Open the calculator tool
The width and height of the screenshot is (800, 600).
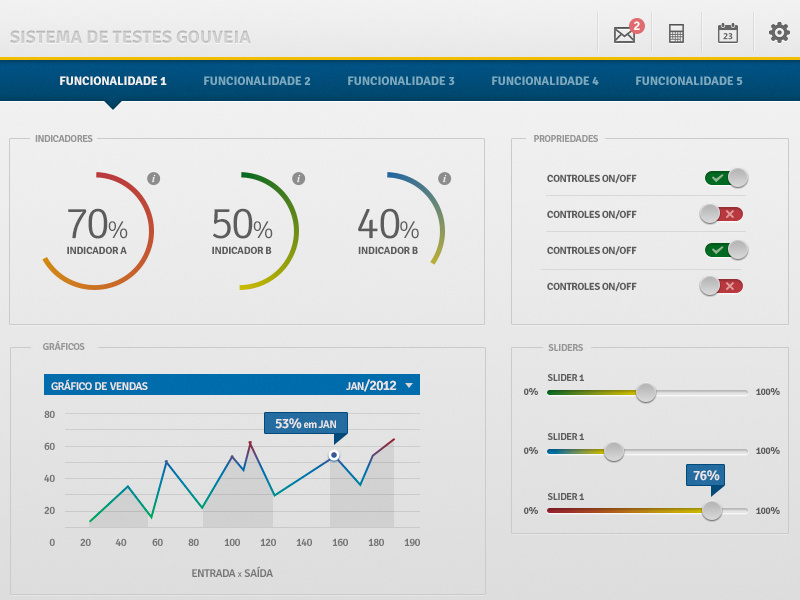(676, 32)
